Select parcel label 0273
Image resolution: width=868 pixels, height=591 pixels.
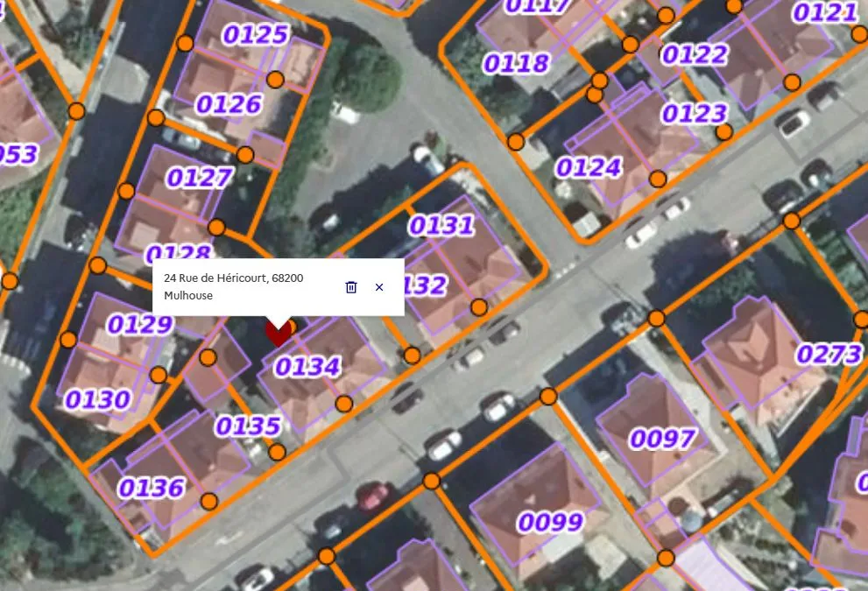[x=829, y=354]
